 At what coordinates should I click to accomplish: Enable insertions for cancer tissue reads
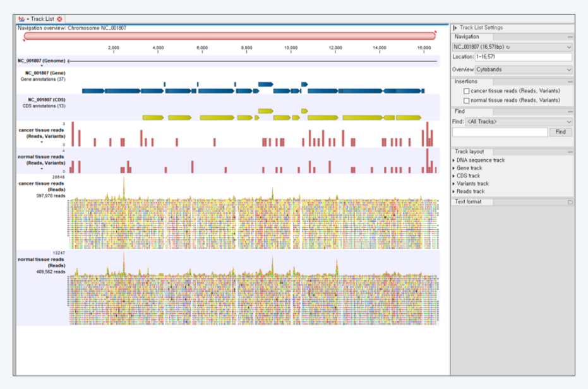pyautogui.click(x=467, y=92)
